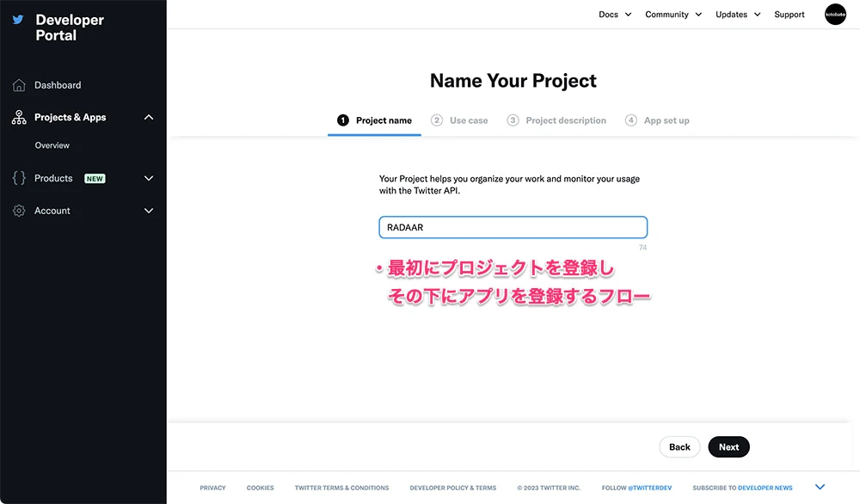Click the step 2 circle icon
Viewport: 860px width, 504px height.
point(437,120)
